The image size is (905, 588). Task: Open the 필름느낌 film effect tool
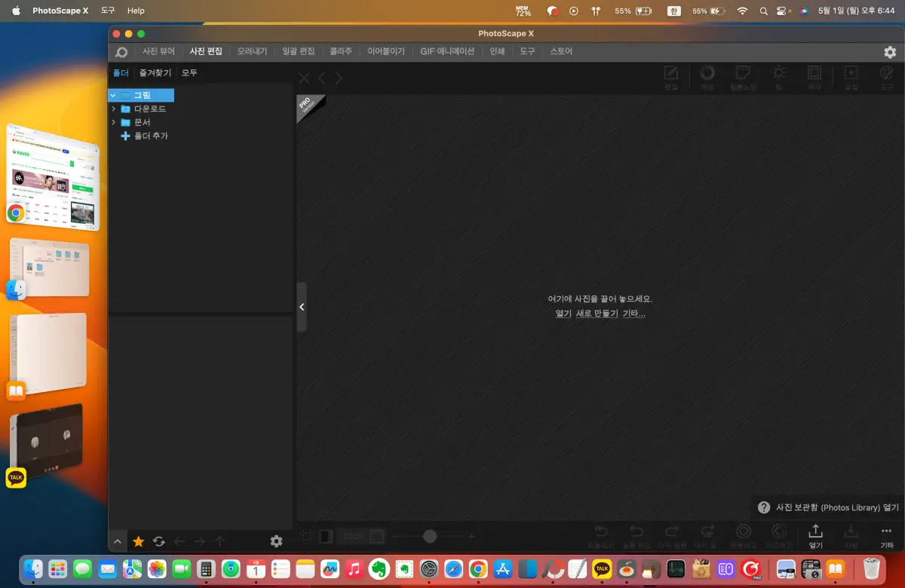click(x=743, y=78)
